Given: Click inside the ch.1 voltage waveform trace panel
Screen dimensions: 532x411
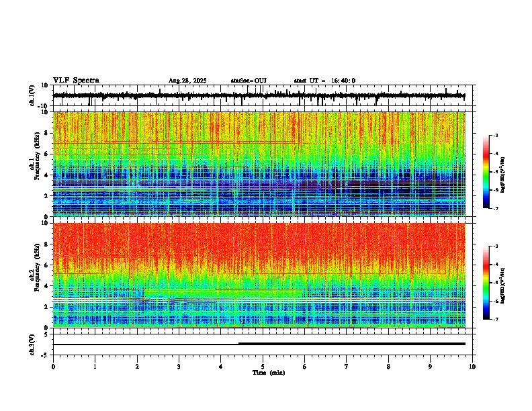Looking at the screenshot, I should [264, 95].
